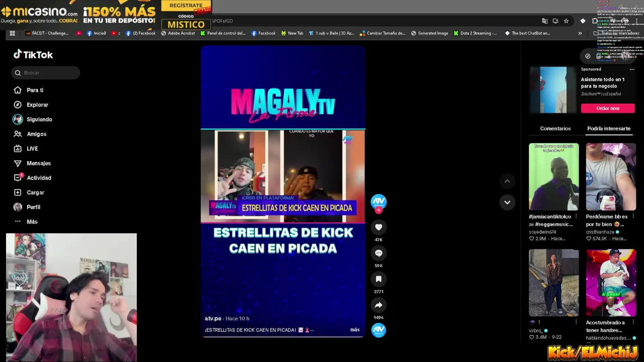Image resolution: width=644 pixels, height=362 pixels.
Task: Open the Adobe Acrobat bookmark
Action: [178, 33]
